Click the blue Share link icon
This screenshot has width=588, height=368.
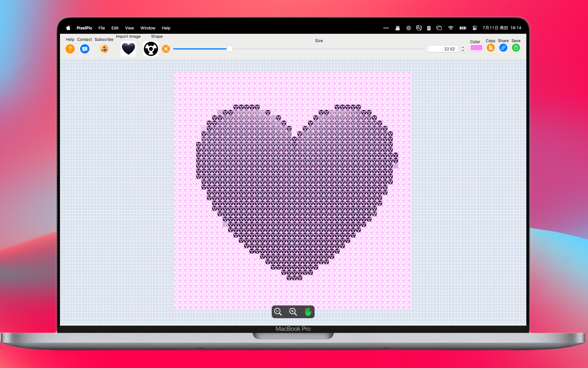(503, 48)
